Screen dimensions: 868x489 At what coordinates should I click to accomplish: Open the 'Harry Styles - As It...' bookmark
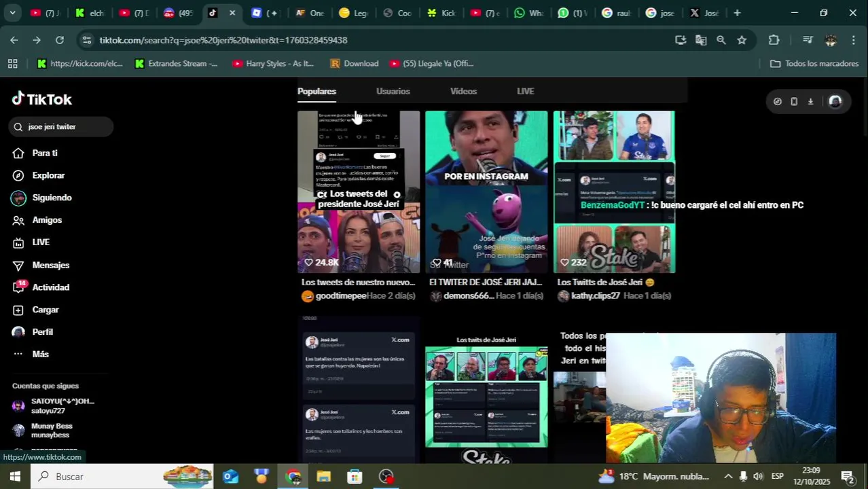pos(273,63)
